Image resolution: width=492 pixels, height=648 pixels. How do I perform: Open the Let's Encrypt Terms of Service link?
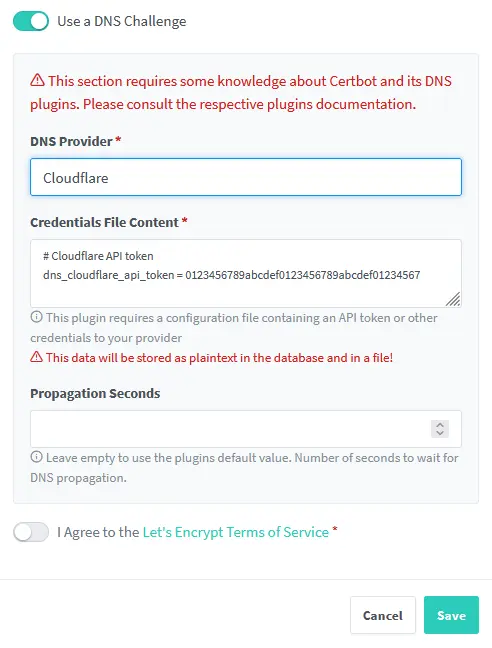[x=235, y=532]
